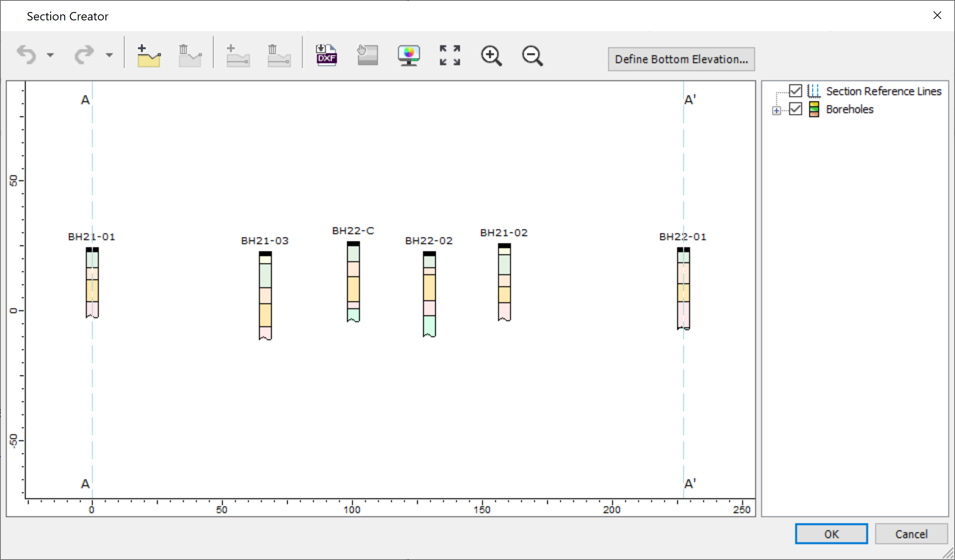This screenshot has height=560, width=955.
Task: Select the Boreholes tree item label
Action: (x=849, y=109)
